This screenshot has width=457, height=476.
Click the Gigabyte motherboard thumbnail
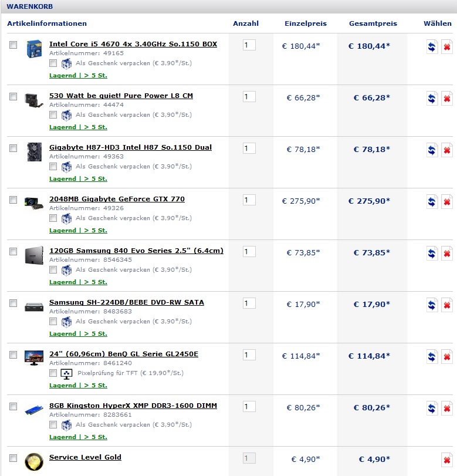34,152
